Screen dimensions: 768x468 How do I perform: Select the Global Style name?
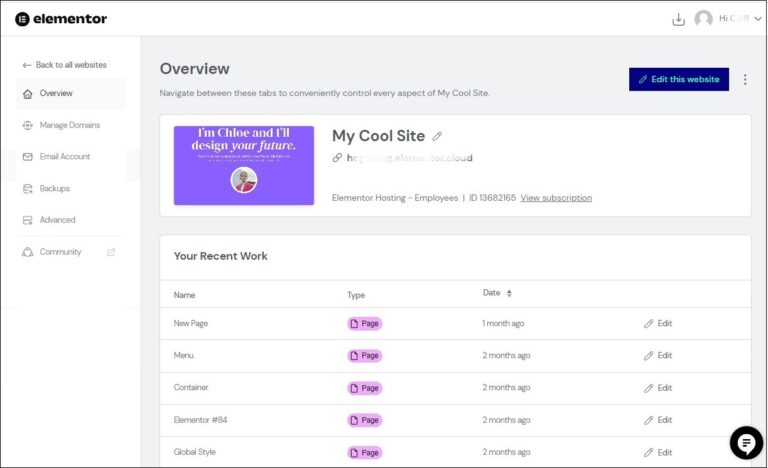(x=194, y=452)
